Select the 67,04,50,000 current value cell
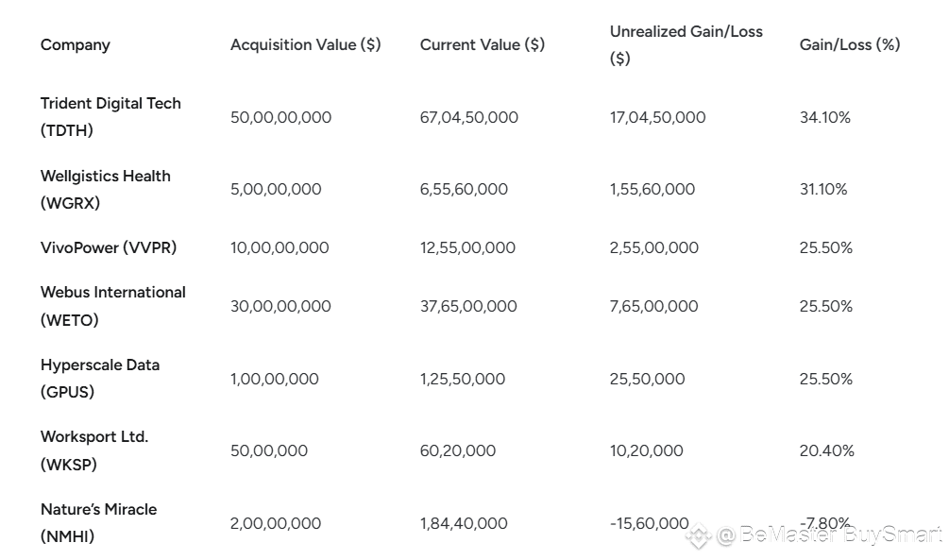The image size is (949, 560). tap(469, 117)
